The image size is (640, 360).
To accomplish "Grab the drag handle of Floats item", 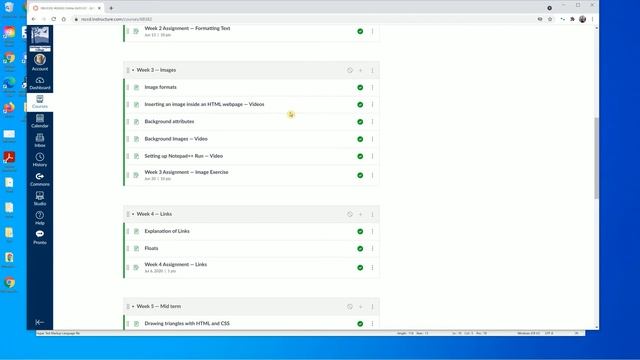I will click(128, 249).
